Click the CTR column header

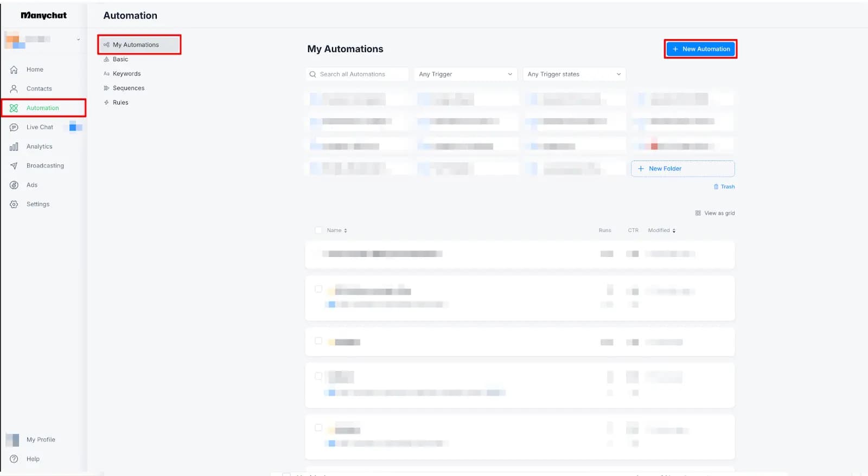click(633, 230)
